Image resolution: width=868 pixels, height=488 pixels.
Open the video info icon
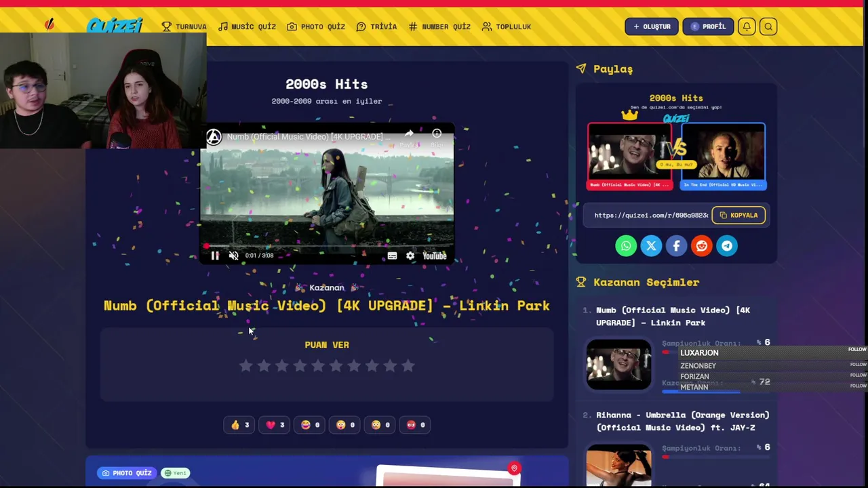coord(437,135)
